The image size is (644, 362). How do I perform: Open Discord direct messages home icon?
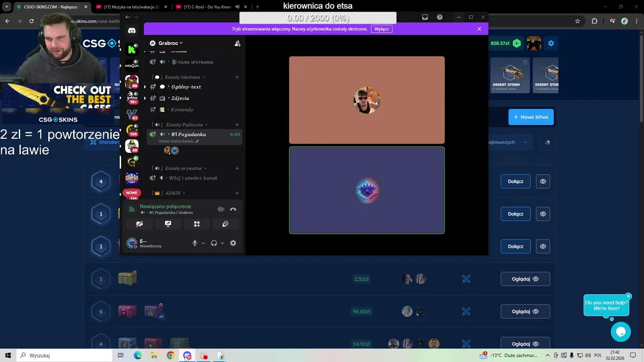pyautogui.click(x=132, y=31)
